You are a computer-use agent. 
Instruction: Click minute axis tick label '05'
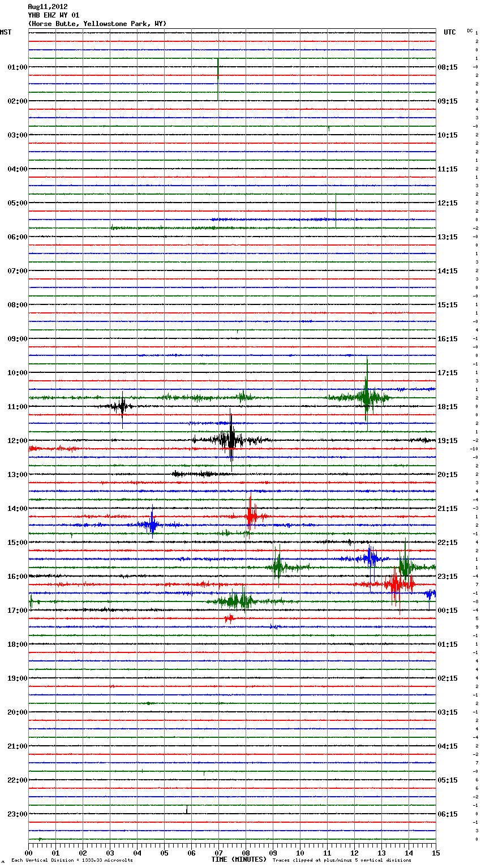pyautogui.click(x=164, y=853)
